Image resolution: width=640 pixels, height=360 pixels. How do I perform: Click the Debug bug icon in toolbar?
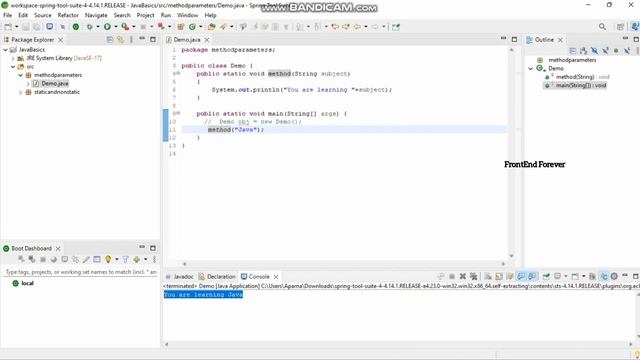89,27
